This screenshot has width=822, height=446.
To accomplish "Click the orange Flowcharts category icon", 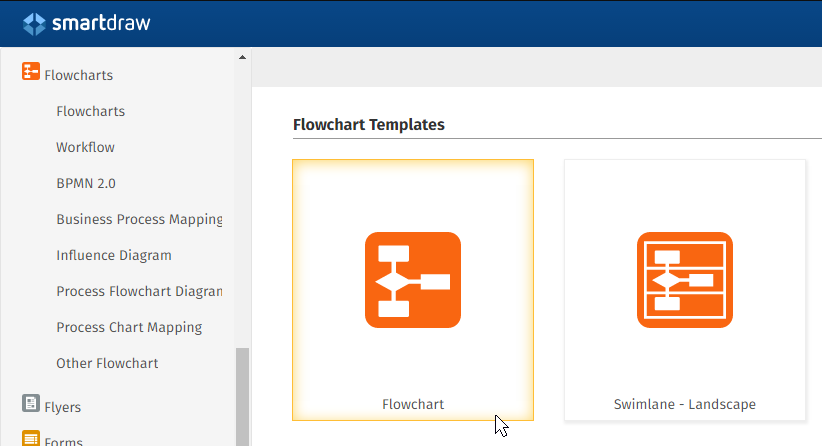I will coord(31,73).
